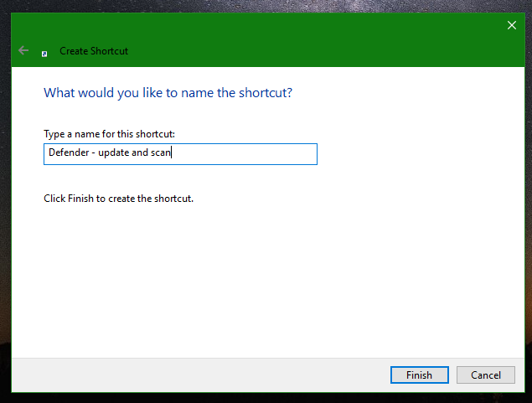Click the word "and" in name field
532x403 pixels.
pos(140,154)
